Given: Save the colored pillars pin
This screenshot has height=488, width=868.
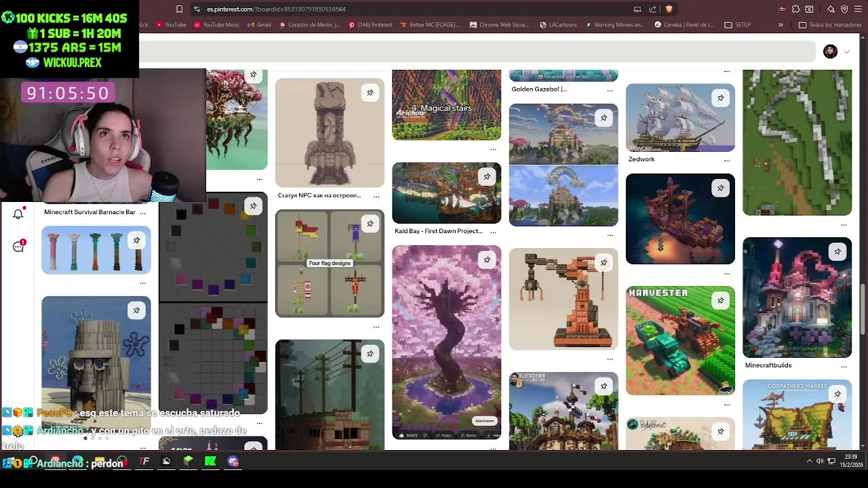Looking at the screenshot, I should click(136, 241).
